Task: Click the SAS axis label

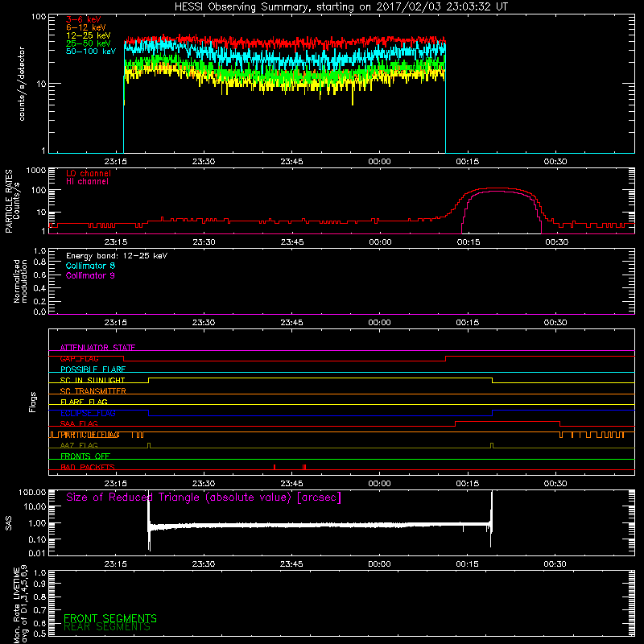Action: pyautogui.click(x=8, y=522)
